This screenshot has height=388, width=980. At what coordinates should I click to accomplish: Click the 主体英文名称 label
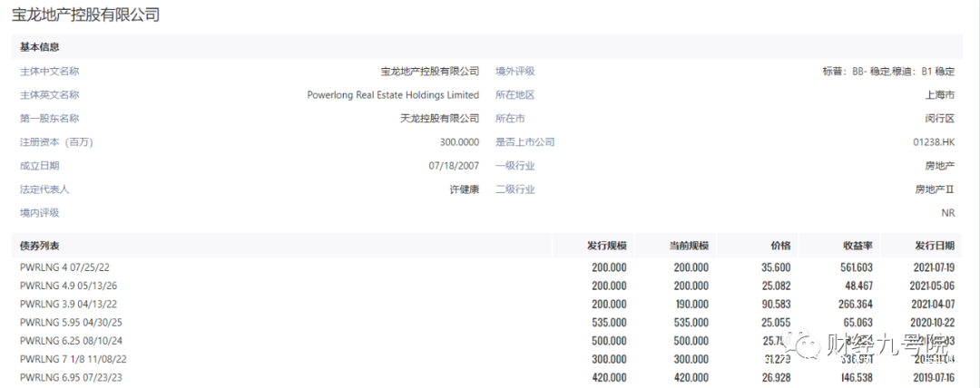[x=49, y=95]
